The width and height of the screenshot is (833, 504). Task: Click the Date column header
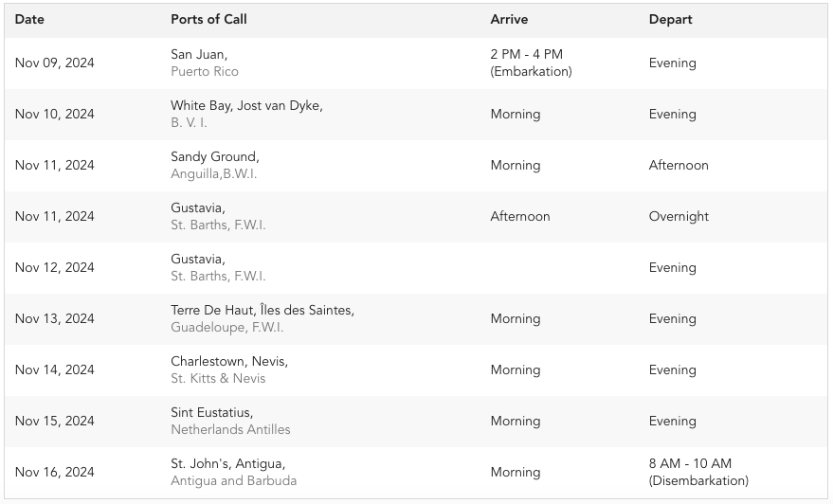(x=29, y=20)
